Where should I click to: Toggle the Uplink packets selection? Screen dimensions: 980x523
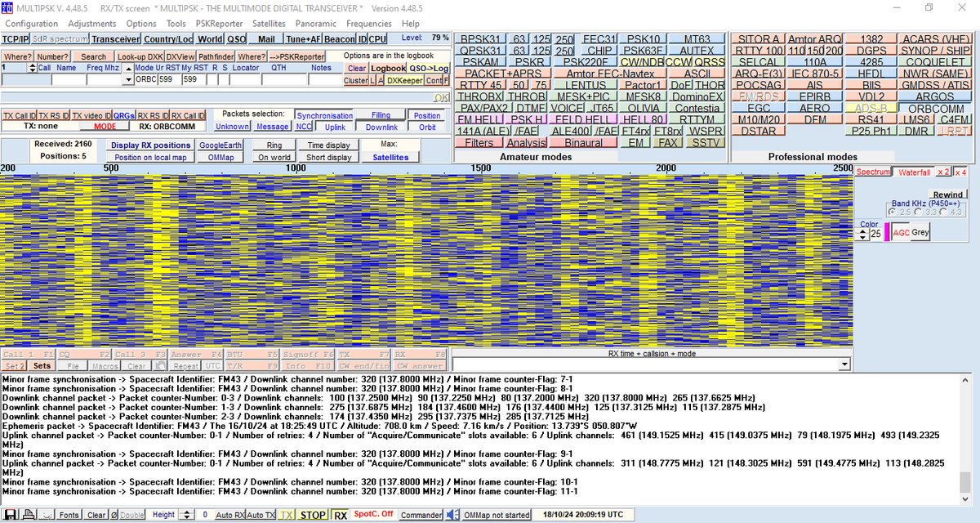pyautogui.click(x=335, y=127)
